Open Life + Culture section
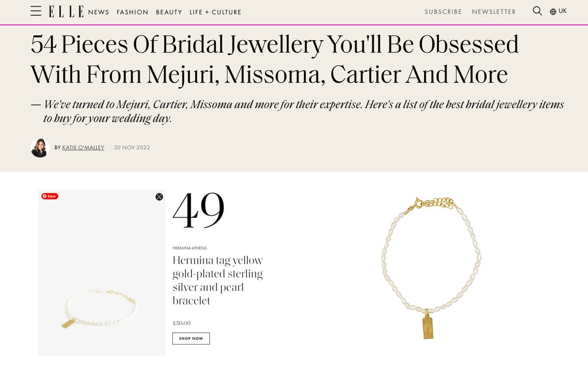 215,12
